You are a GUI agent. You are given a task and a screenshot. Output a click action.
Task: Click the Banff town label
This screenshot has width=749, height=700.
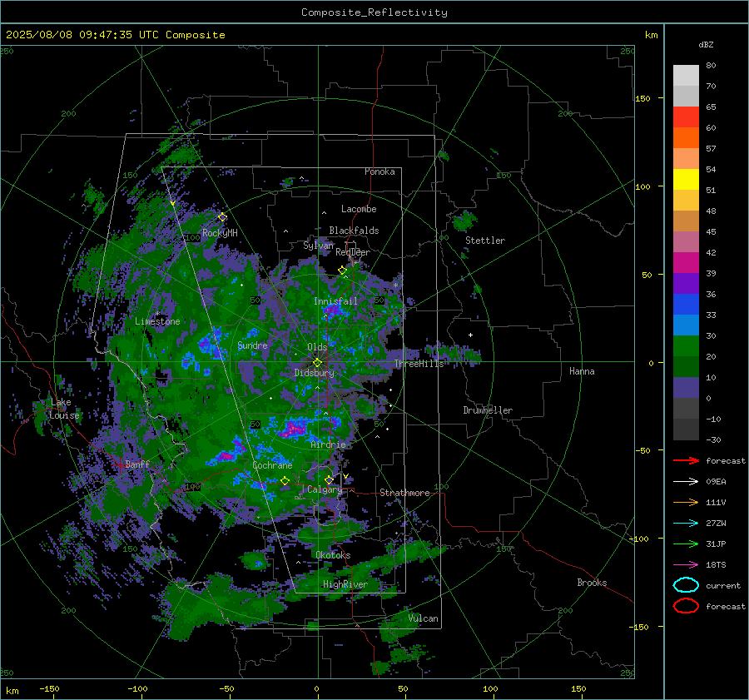click(x=137, y=464)
